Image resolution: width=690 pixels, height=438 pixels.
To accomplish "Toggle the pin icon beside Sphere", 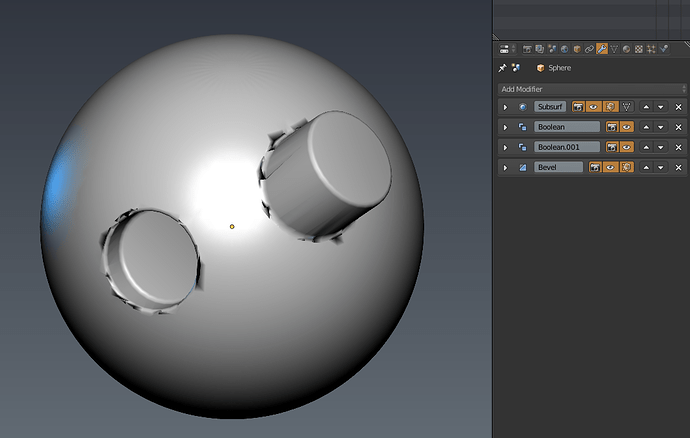I will point(503,68).
